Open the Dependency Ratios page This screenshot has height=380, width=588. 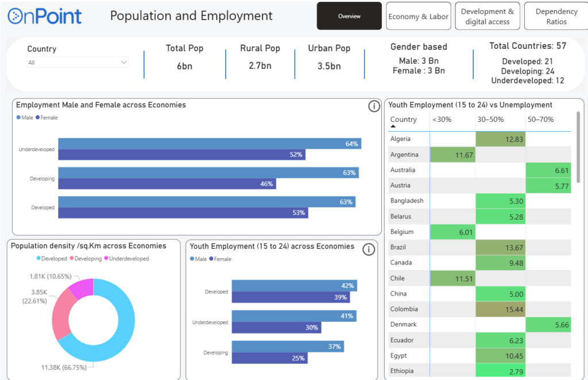(x=556, y=16)
